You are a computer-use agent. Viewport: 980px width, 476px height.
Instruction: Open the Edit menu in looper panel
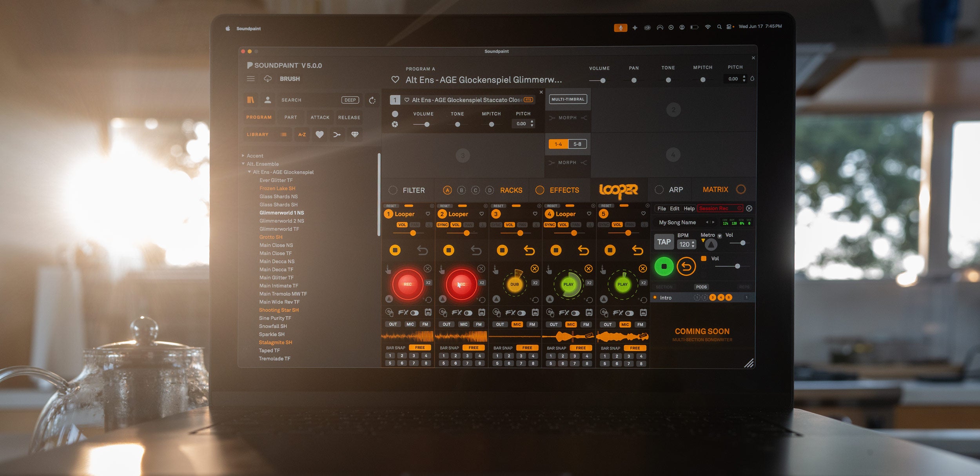point(675,209)
